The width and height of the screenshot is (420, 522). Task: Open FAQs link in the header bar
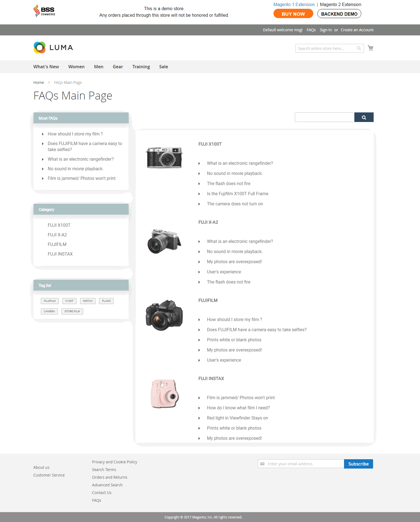point(311,30)
